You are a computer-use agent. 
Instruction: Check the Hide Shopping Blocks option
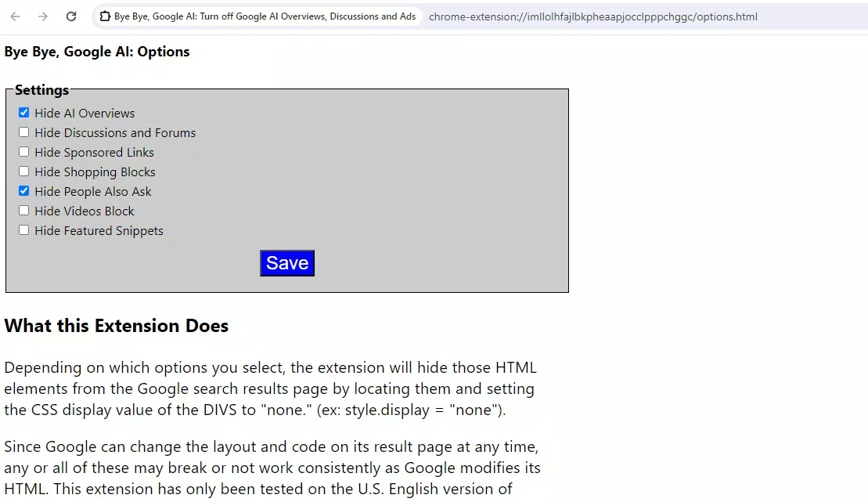click(23, 171)
